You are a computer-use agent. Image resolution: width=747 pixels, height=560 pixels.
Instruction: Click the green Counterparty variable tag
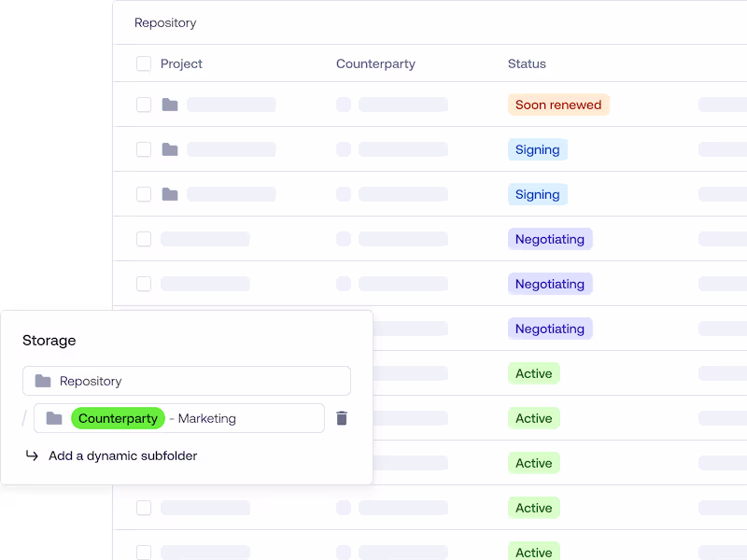[118, 418]
